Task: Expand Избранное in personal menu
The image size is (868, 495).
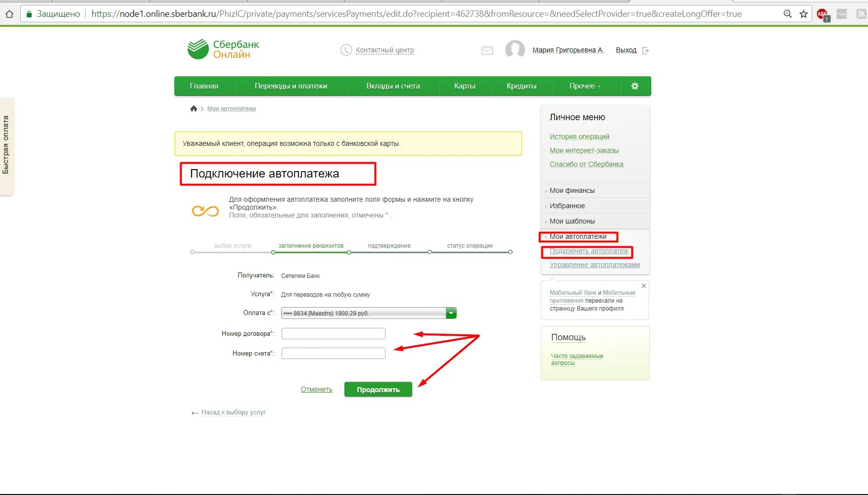Action: (x=567, y=206)
